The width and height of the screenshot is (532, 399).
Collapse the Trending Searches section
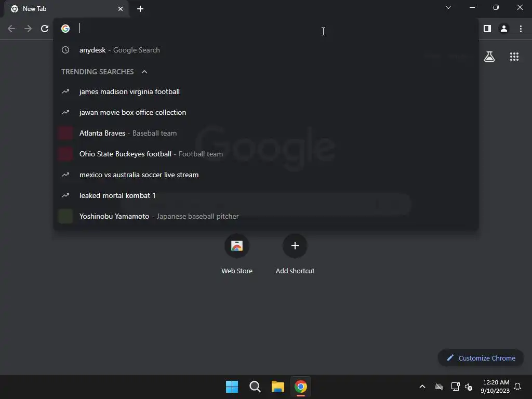144,72
